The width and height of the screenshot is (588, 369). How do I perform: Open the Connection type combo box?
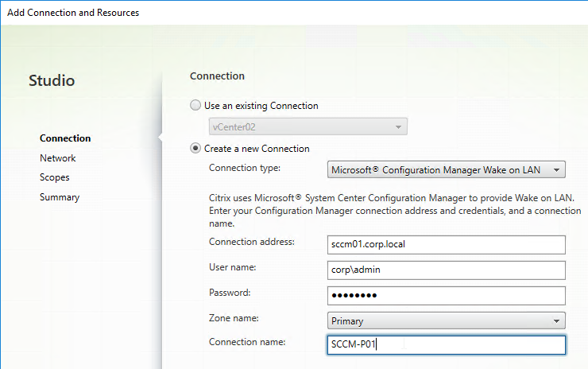447,169
